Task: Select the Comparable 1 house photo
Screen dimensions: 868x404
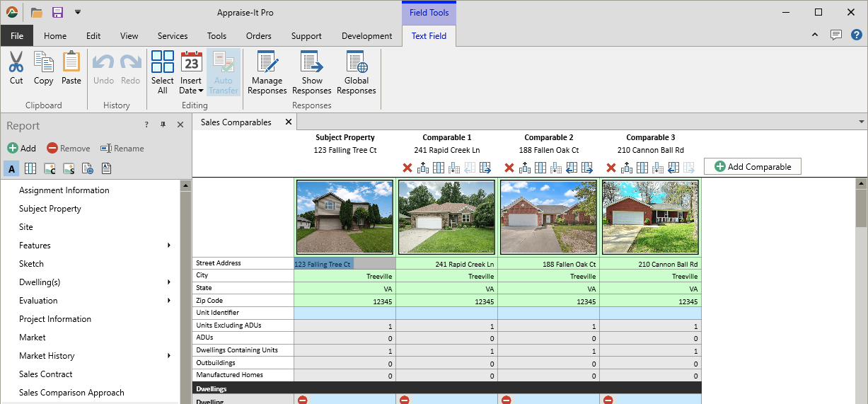Action: [x=446, y=217]
